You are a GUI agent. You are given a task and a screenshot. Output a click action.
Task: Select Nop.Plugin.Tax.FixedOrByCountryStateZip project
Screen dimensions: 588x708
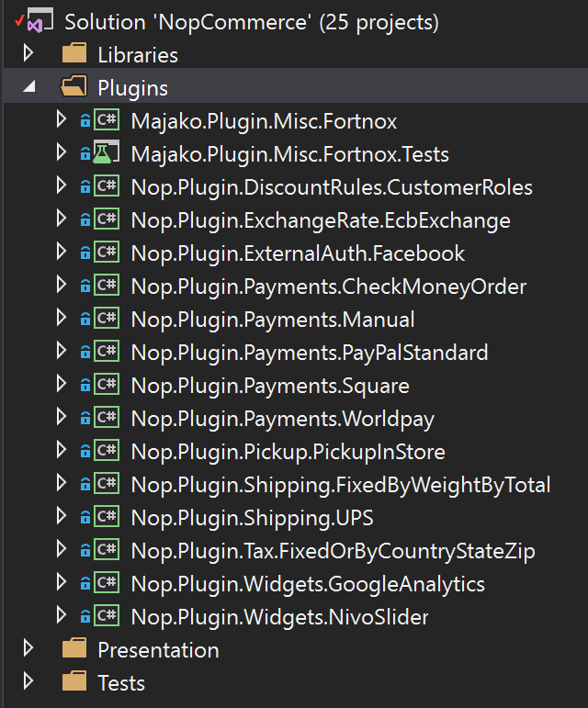[333, 550]
